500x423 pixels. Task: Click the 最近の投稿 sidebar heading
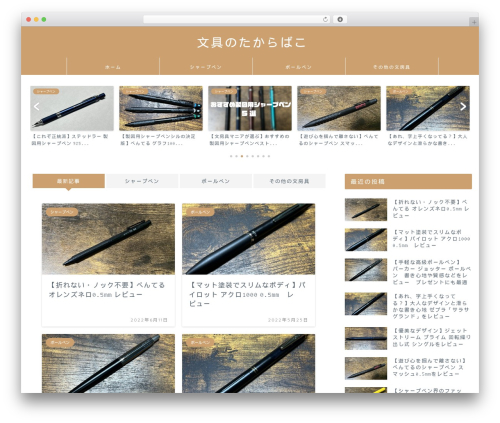point(408,182)
